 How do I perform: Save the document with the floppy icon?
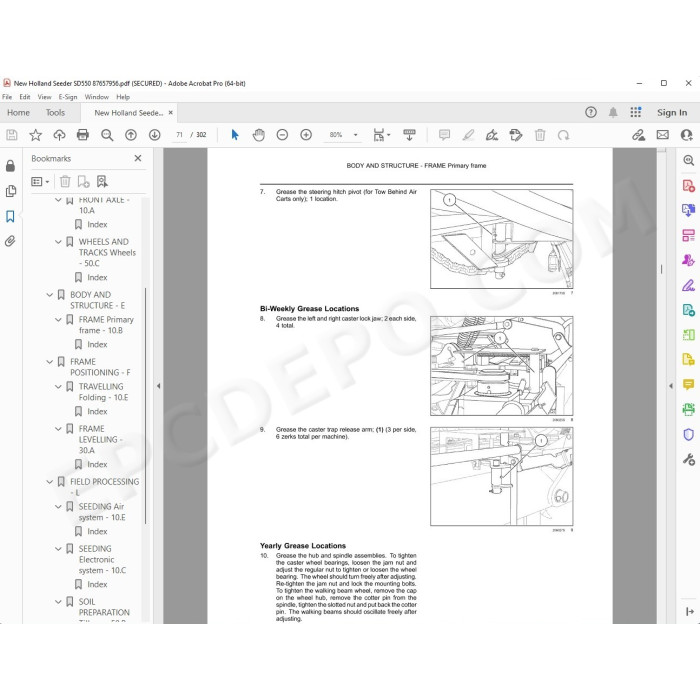click(12, 135)
